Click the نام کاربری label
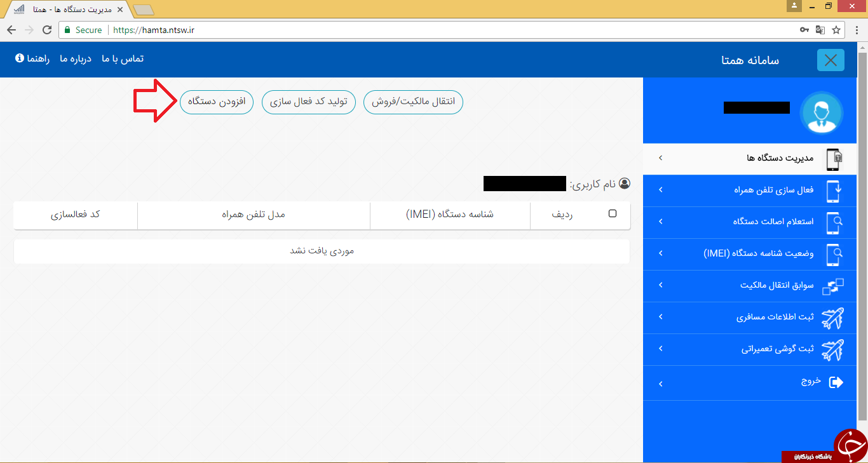The width and height of the screenshot is (868, 463). (593, 184)
